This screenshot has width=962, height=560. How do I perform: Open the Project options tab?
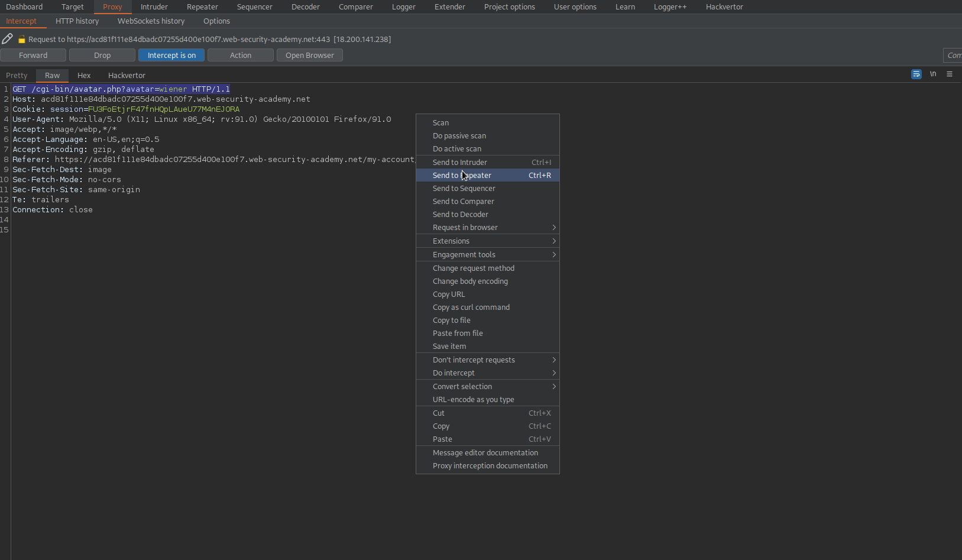point(510,7)
